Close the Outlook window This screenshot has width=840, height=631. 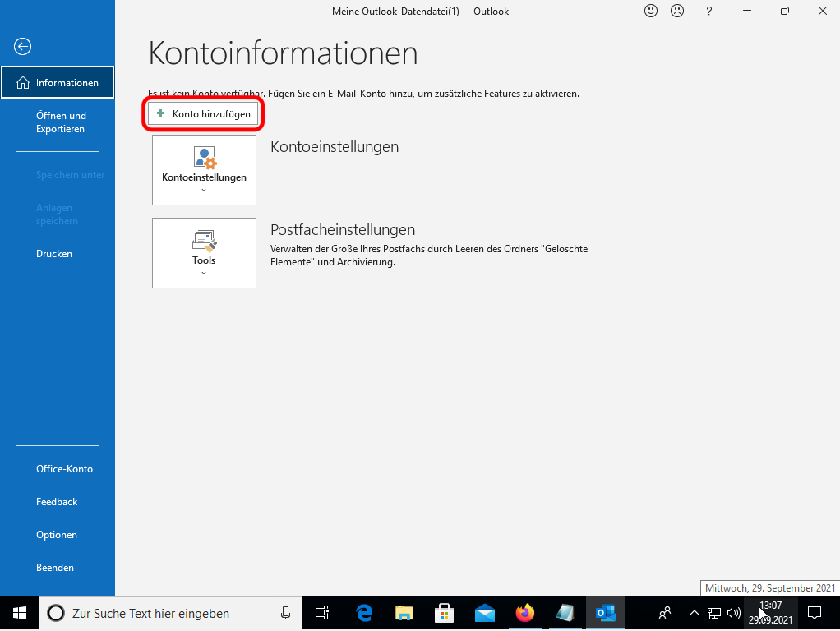click(x=823, y=11)
